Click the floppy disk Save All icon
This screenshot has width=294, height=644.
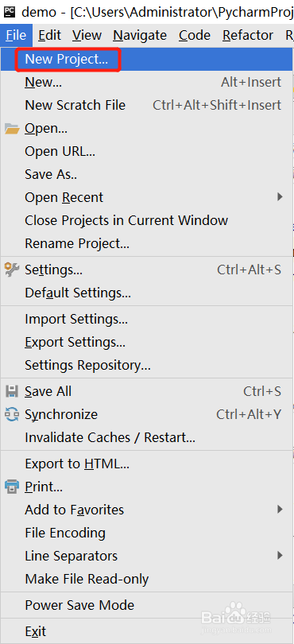click(12, 391)
